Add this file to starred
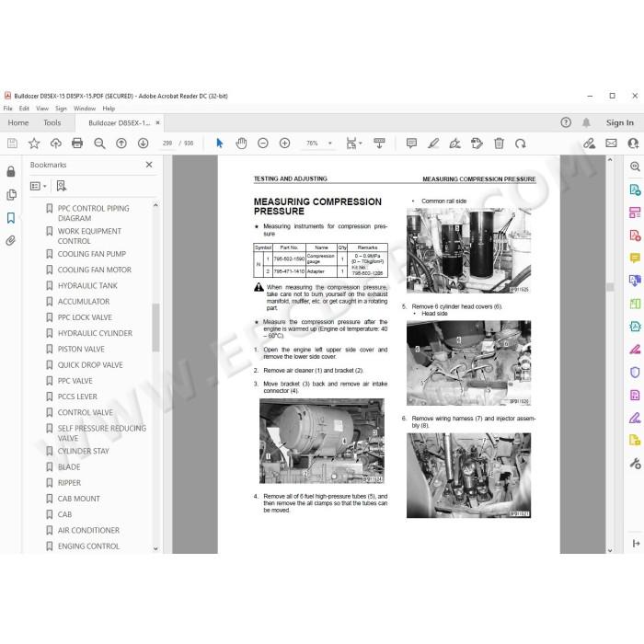 point(34,143)
